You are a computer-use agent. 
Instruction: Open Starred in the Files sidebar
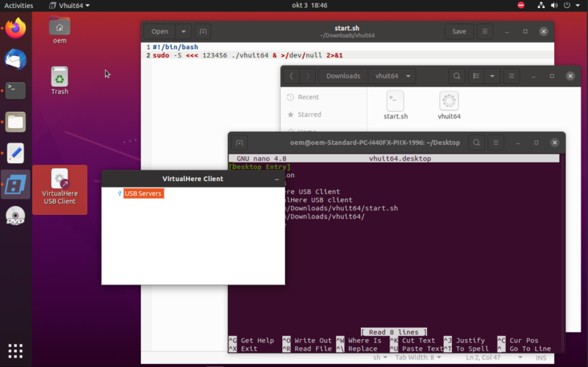point(309,115)
